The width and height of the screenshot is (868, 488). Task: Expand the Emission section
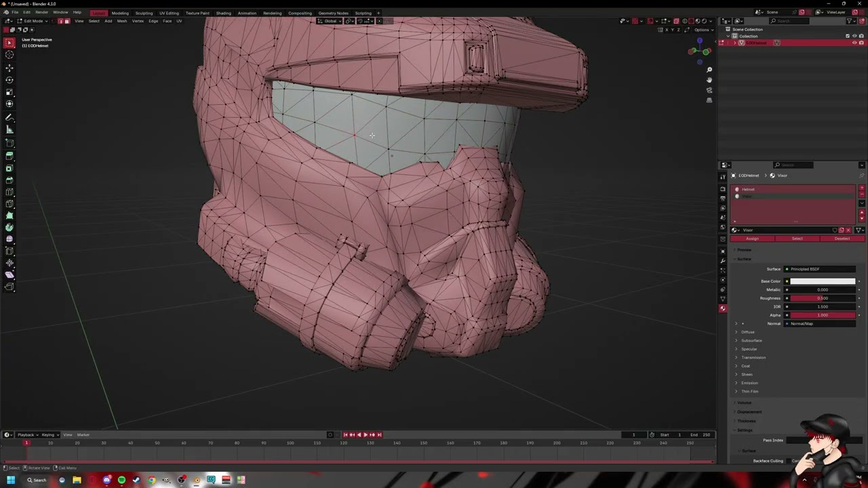(749, 383)
